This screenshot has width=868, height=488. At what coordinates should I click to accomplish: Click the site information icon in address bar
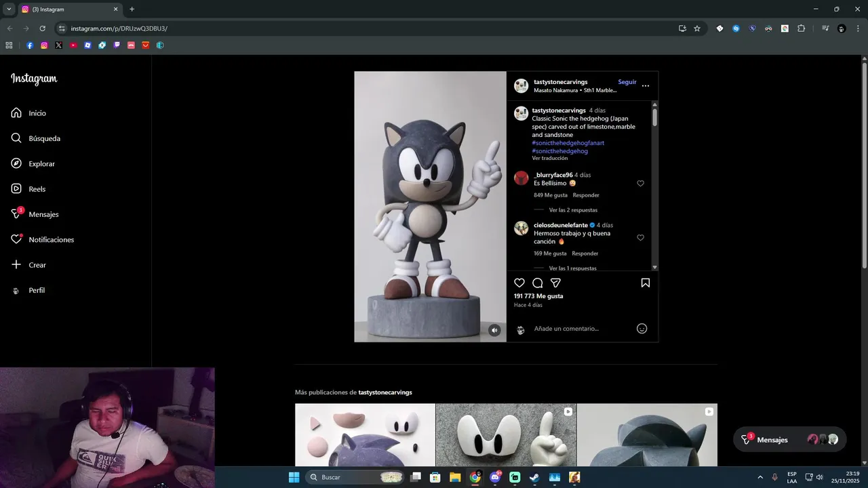coord(62,28)
